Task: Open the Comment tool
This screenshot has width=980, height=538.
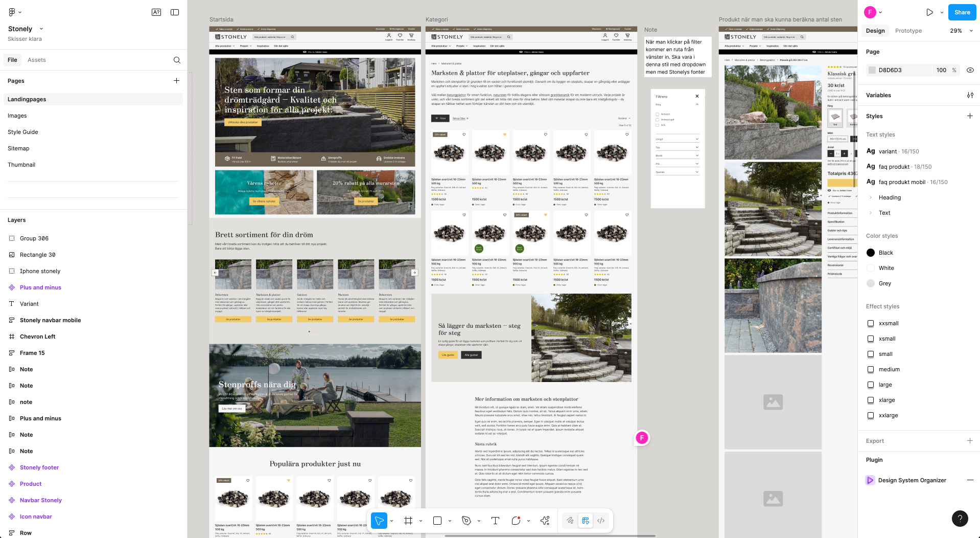Action: coord(516,521)
